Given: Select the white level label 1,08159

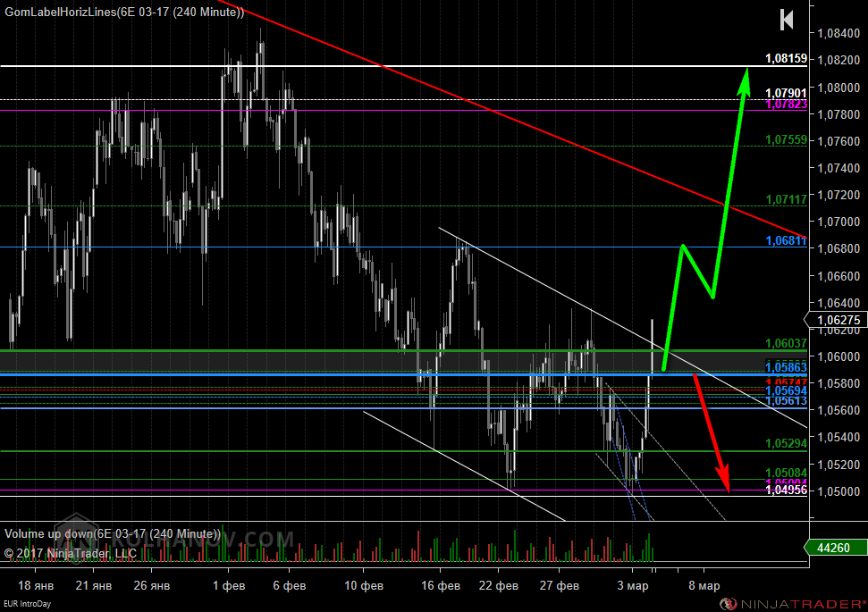Looking at the screenshot, I should point(786,58).
